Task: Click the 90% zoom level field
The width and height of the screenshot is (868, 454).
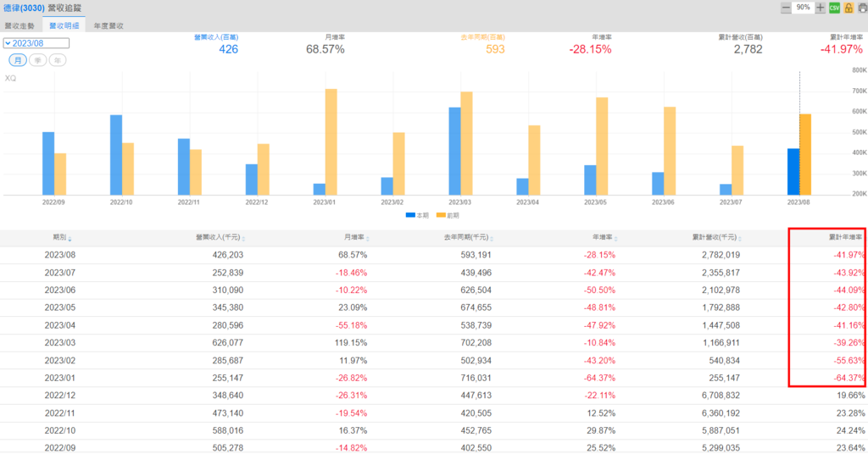Action: 804,8
